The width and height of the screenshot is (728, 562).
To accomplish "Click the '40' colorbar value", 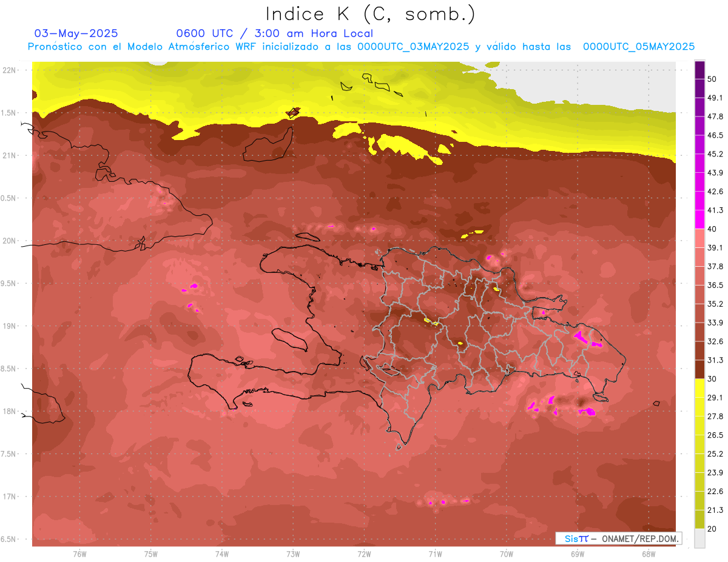I will click(x=712, y=229).
